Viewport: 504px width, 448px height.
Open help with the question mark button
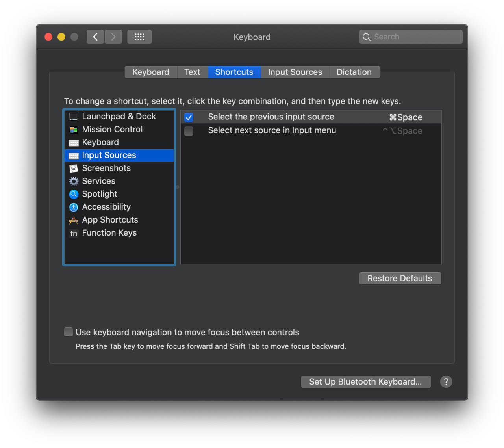(x=446, y=381)
